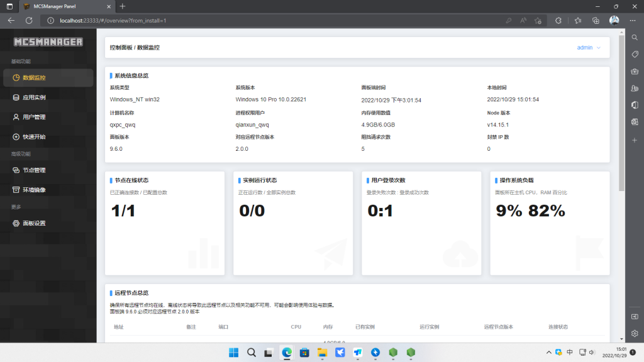This screenshot has width=644, height=362.
Task: Open the collections icon
Action: click(596, 21)
